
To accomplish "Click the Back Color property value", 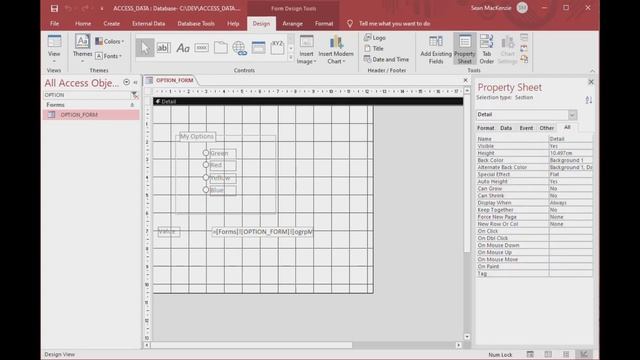I will [570, 160].
